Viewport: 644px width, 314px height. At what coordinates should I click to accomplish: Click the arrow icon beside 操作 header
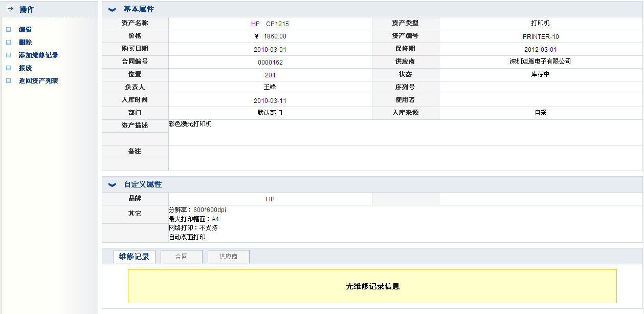coord(10,9)
